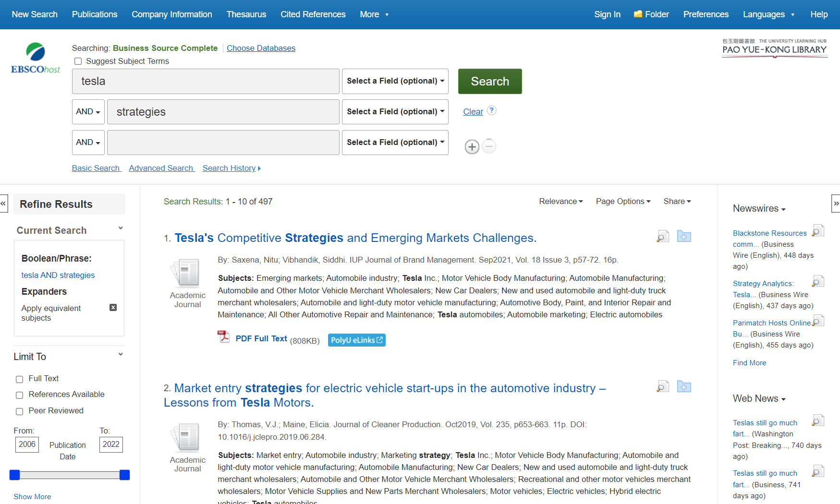This screenshot has width=840, height=504.
Task: Open the PolyU eLinks button for result 1
Action: pos(357,340)
